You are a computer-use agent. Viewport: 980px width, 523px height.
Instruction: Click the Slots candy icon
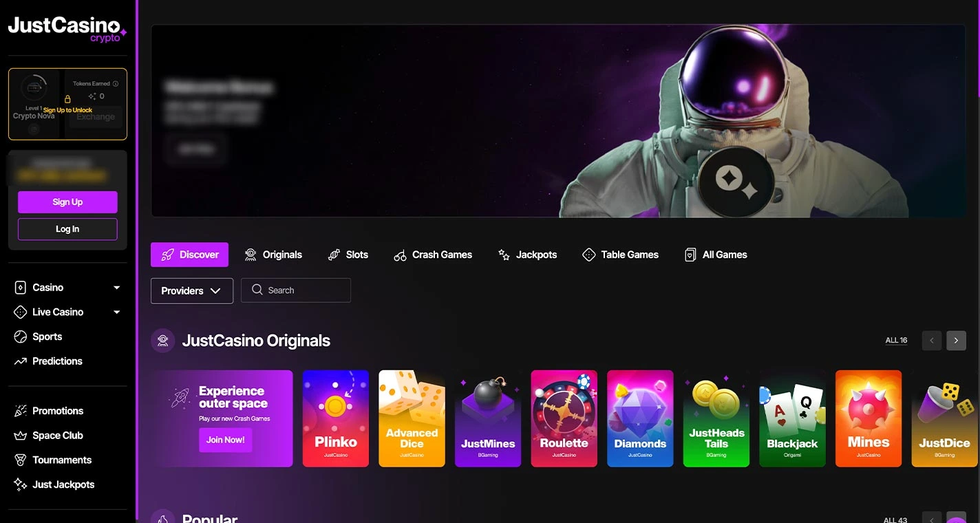(x=334, y=255)
